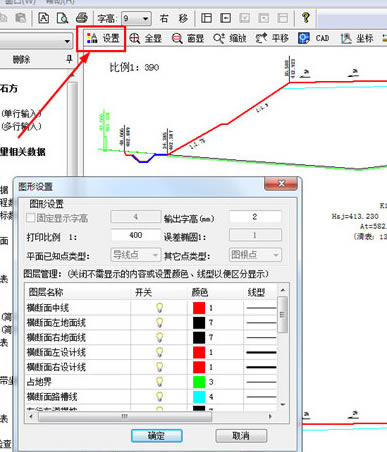
Task: Open print preview with the magnifier page icon
Action: pyautogui.click(x=62, y=18)
